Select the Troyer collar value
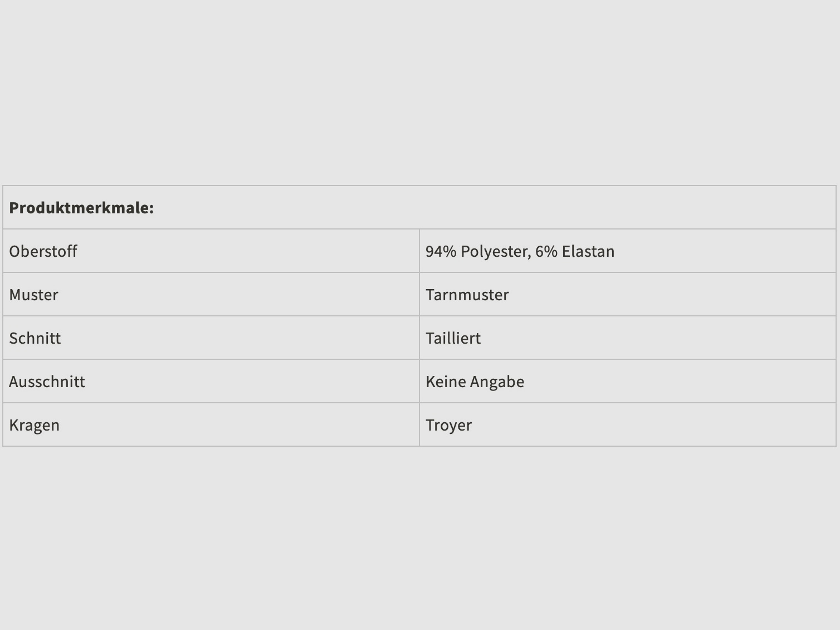 [x=448, y=425]
